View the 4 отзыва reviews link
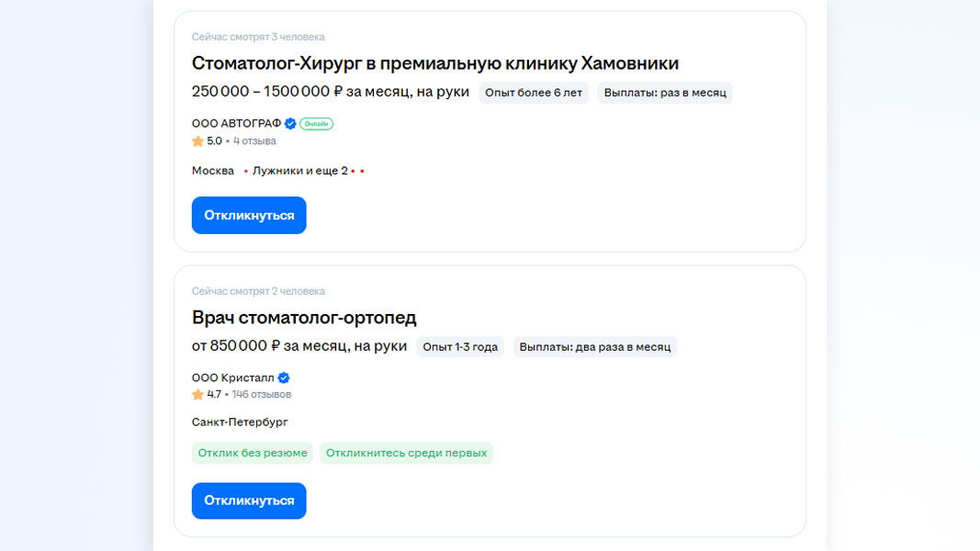The image size is (980, 551). coord(254,141)
